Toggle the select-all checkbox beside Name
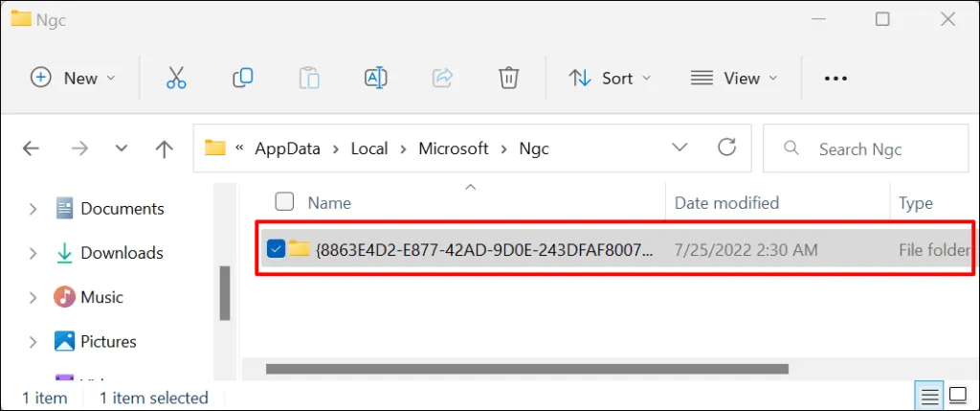The height and width of the screenshot is (411, 980). click(x=284, y=201)
